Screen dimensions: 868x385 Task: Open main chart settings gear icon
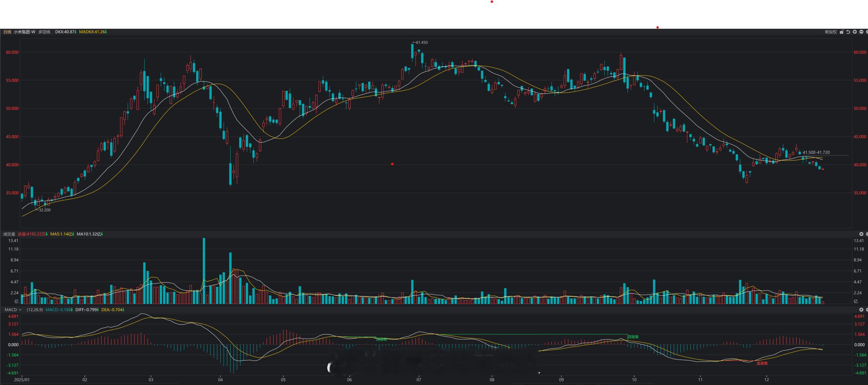pos(867,32)
